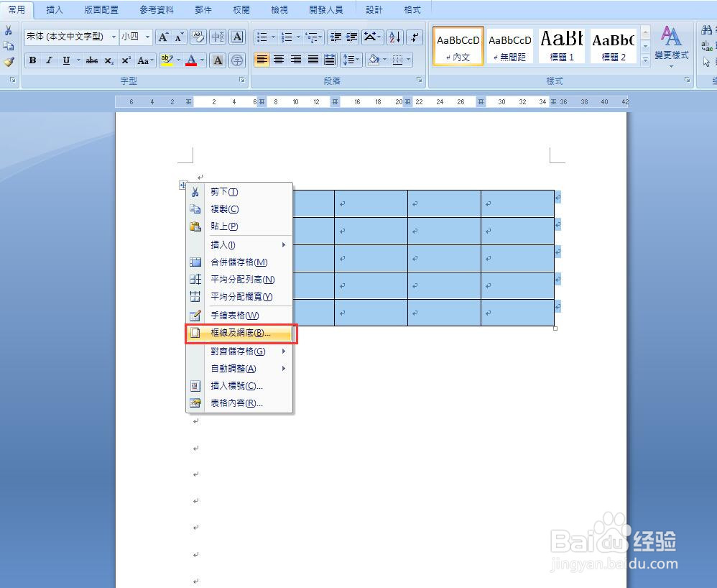
Task: Open the Paragraph dialog launcher in 段落 group
Action: tap(419, 80)
